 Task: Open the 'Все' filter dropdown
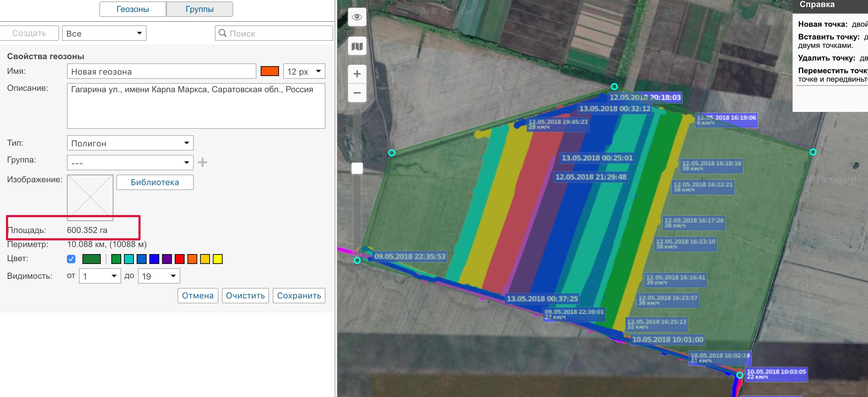click(x=104, y=33)
